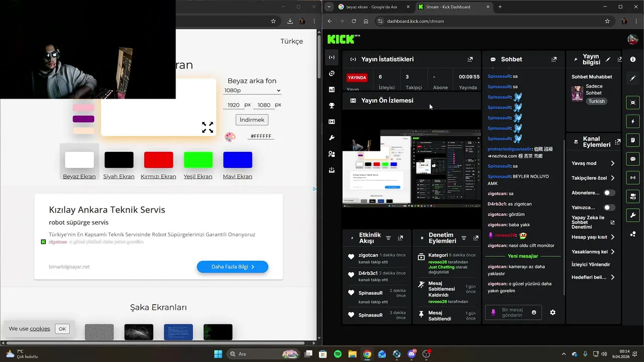This screenshot has width=644, height=362.
Task: Open the Windows Start menu
Action: pyautogui.click(x=218, y=354)
